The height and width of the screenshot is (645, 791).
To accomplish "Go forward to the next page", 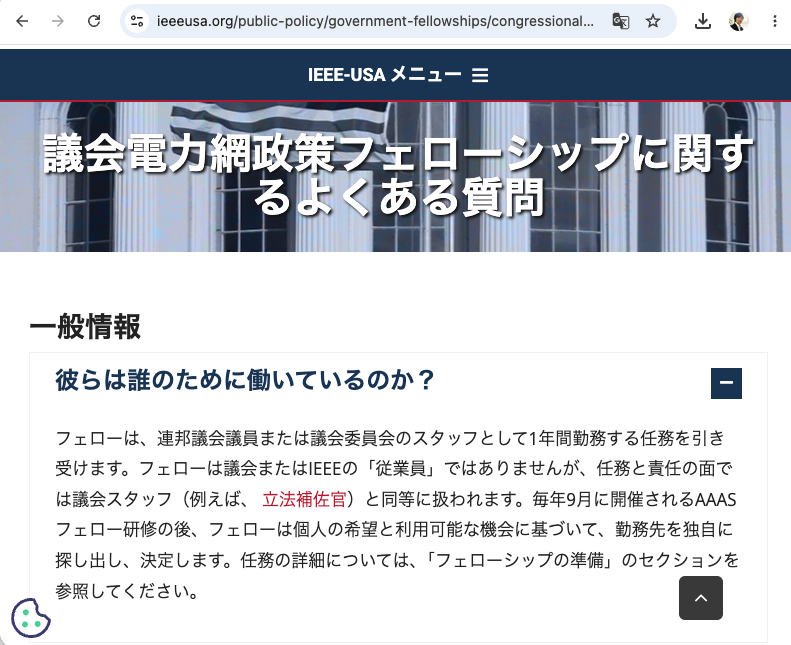I will tap(58, 21).
